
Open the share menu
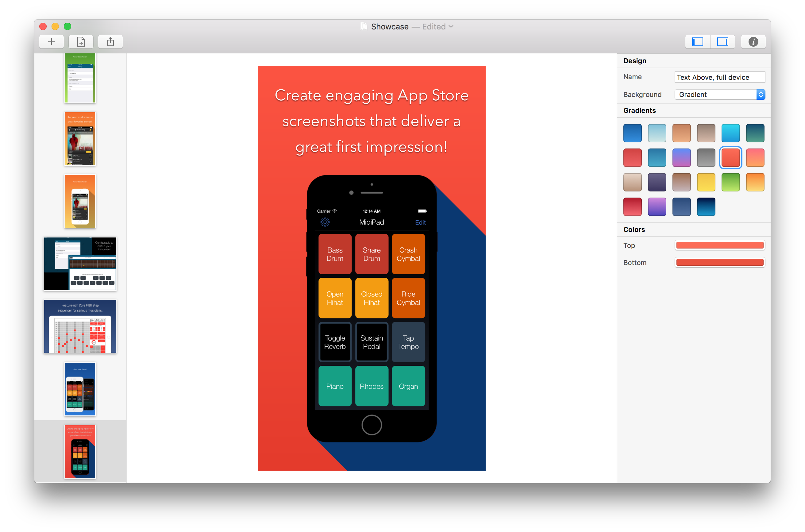110,41
